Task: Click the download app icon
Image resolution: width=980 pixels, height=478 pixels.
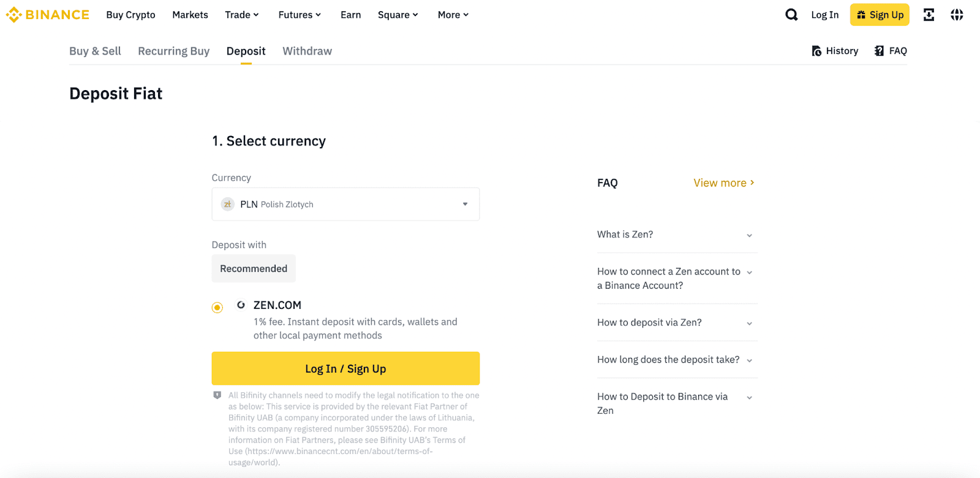Action: tap(929, 15)
